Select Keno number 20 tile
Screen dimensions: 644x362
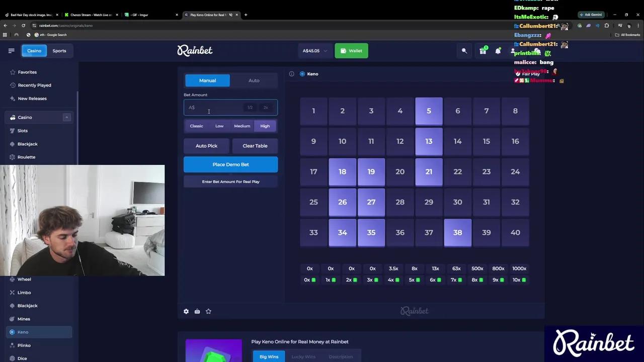[399, 172]
